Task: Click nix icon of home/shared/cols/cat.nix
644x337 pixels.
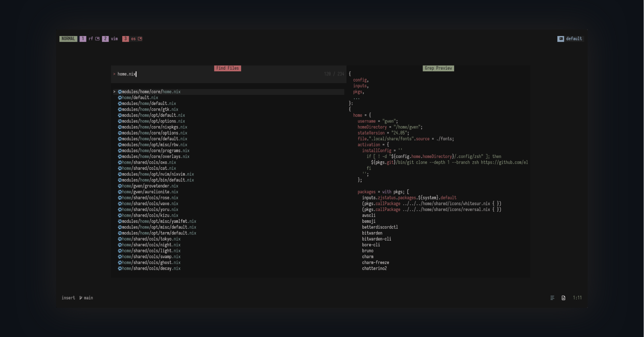Action: (x=120, y=168)
